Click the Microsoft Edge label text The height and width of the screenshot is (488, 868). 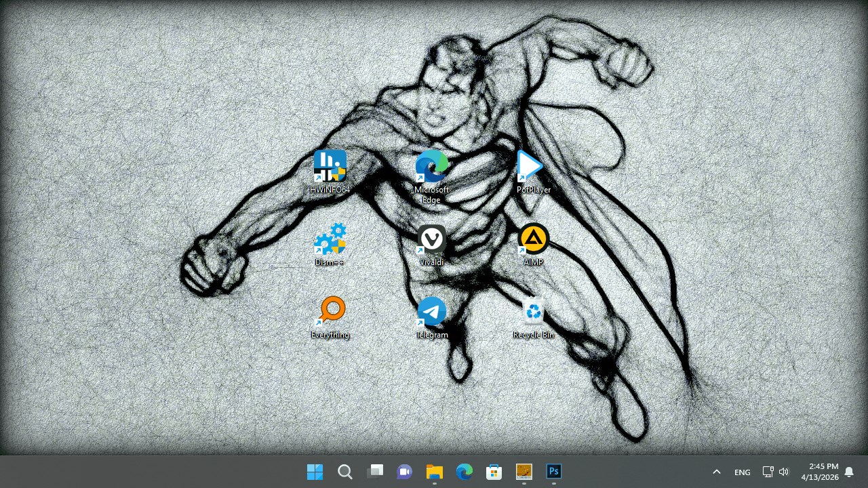[432, 195]
